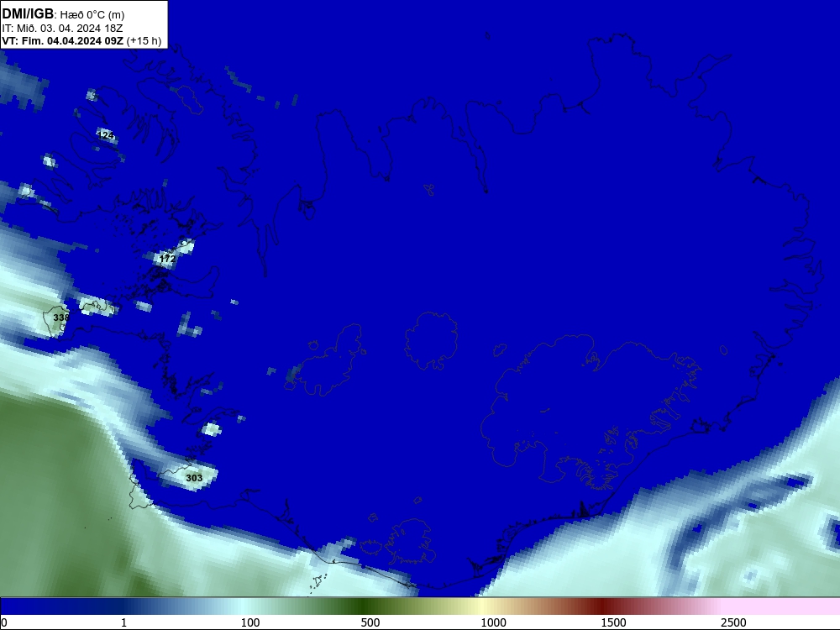The height and width of the screenshot is (630, 840).
Task: Click the legend tick label 500
Action: (370, 622)
